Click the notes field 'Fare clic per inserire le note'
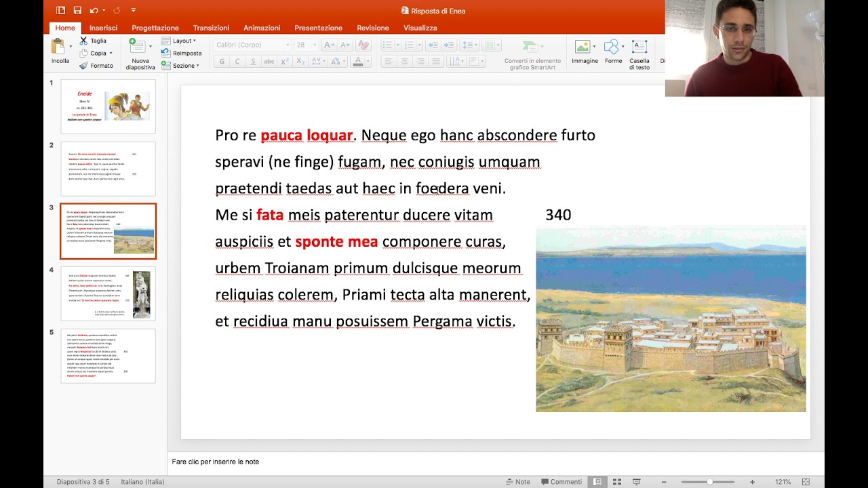This screenshot has width=868, height=488. click(x=216, y=462)
